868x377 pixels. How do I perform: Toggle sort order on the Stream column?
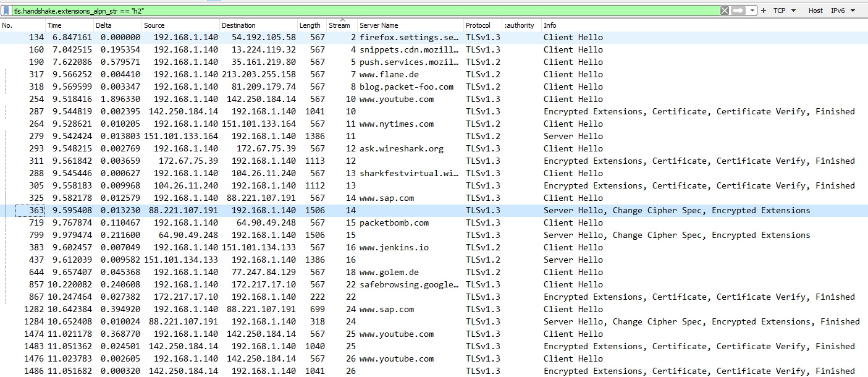(x=342, y=25)
